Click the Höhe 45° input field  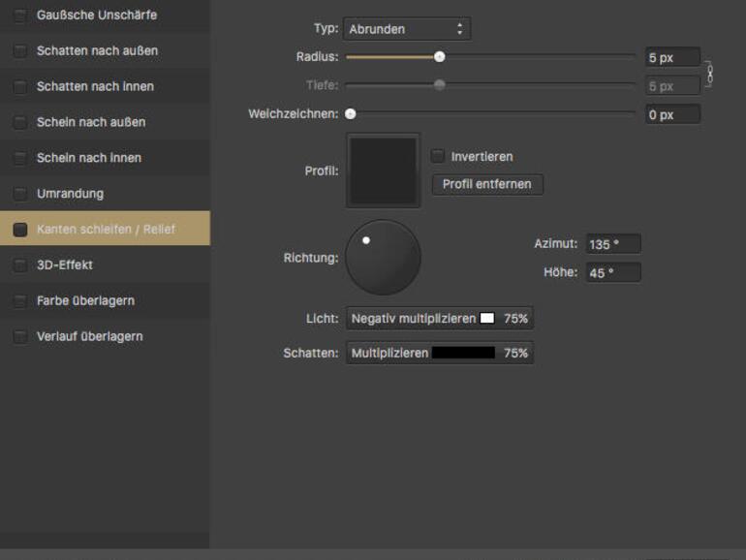613,272
